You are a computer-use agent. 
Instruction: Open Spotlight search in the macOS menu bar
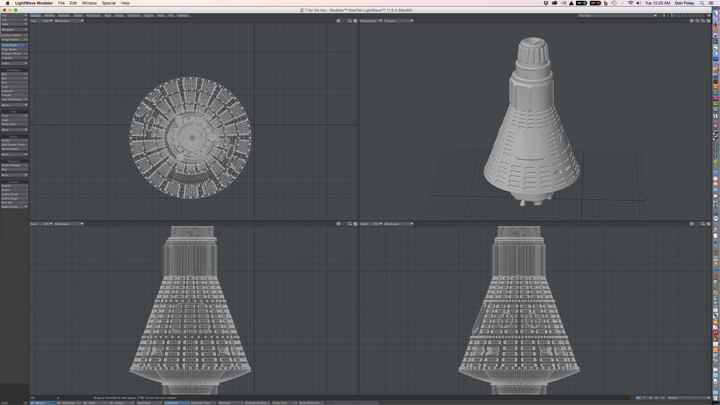tap(702, 3)
